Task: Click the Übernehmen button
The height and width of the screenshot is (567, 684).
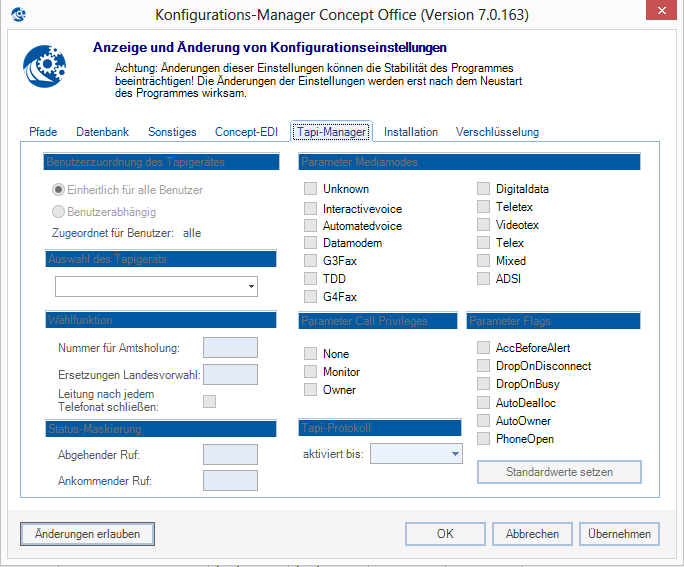Action: [x=620, y=534]
